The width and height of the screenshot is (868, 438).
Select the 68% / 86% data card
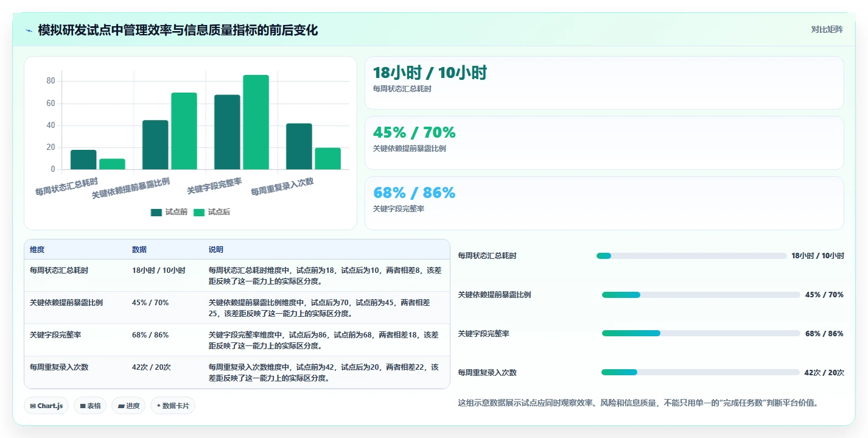[604, 203]
